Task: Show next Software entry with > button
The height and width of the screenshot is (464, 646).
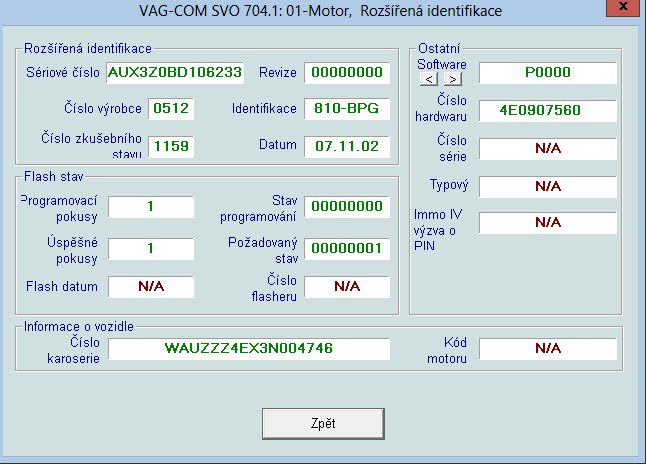Action: 453,79
